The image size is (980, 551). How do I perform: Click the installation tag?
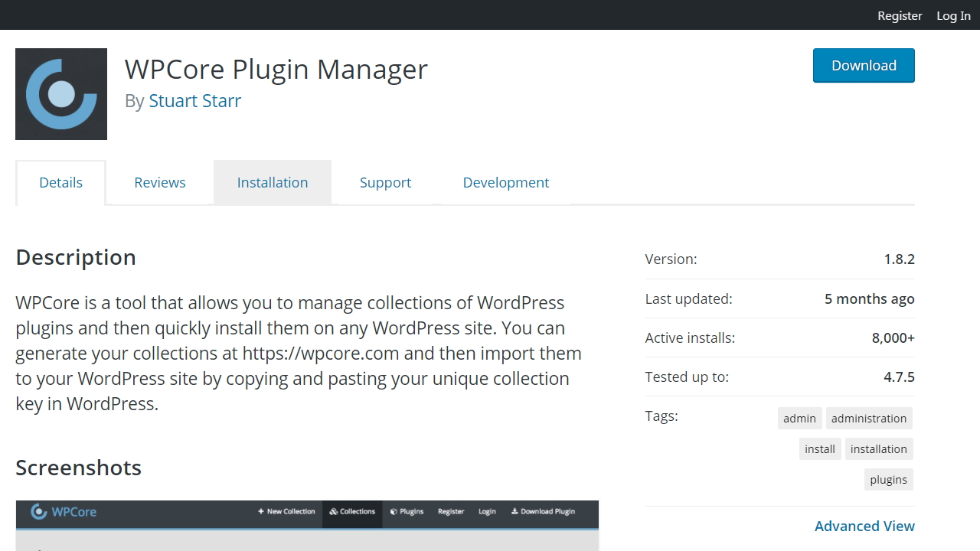coord(879,448)
